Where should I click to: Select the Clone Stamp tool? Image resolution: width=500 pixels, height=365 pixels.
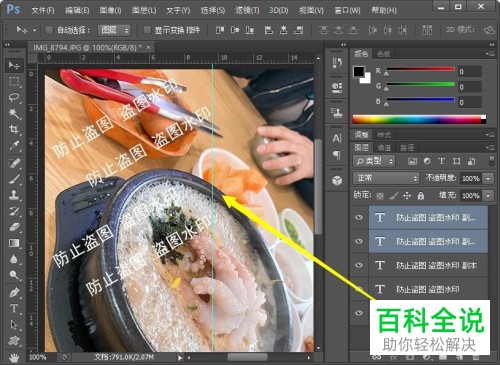[x=14, y=195]
